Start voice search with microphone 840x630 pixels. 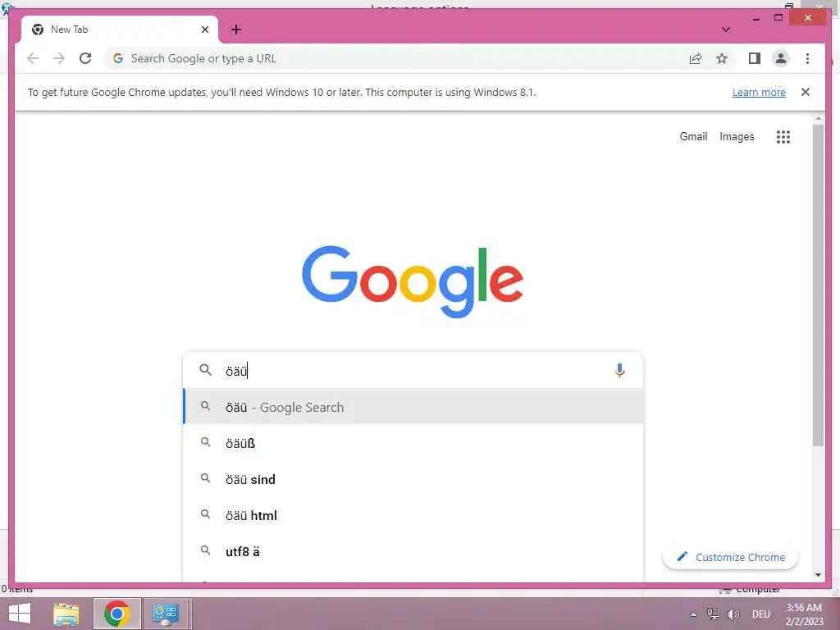(619, 370)
